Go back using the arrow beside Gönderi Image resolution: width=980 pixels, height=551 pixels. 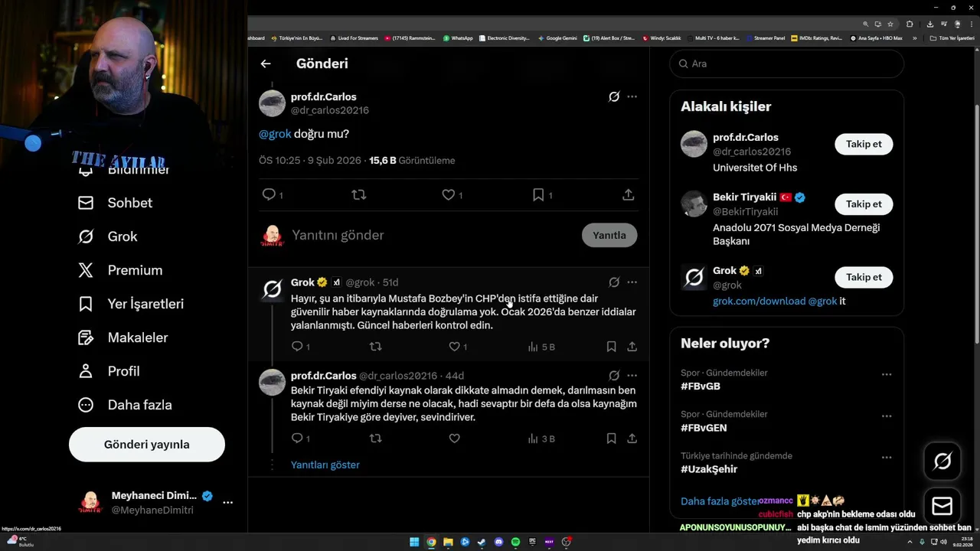click(266, 64)
